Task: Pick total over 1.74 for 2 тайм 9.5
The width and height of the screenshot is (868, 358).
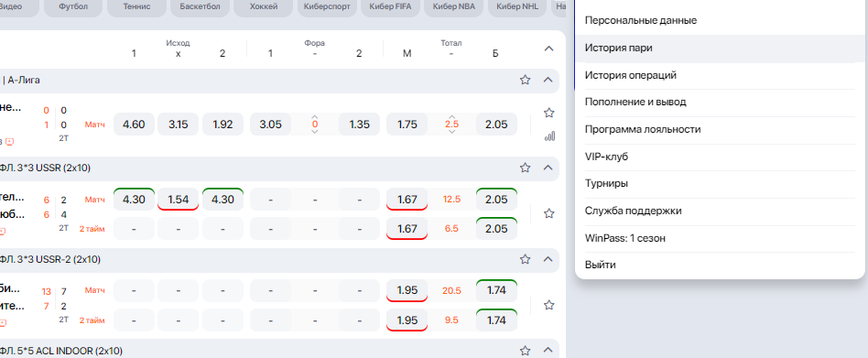Action: (496, 320)
